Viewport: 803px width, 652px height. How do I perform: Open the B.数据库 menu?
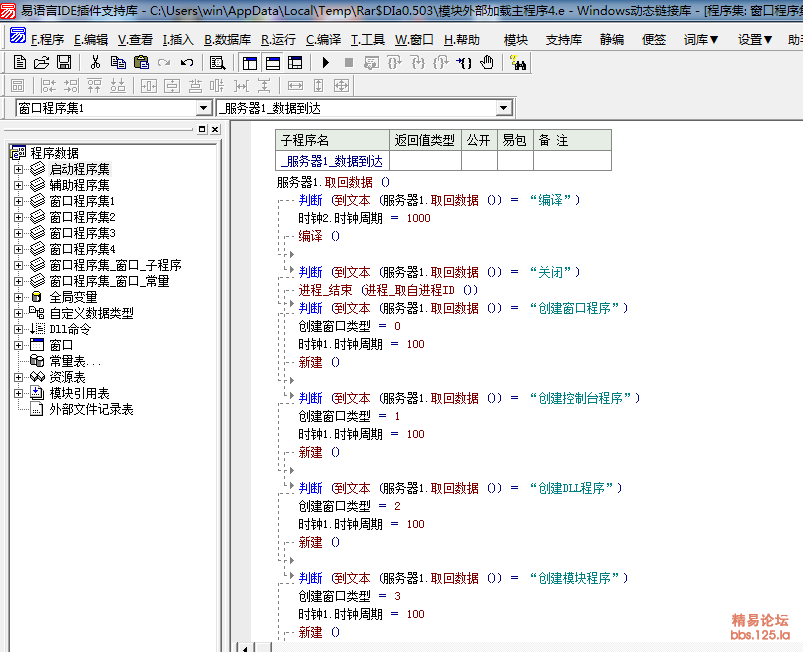click(227, 39)
